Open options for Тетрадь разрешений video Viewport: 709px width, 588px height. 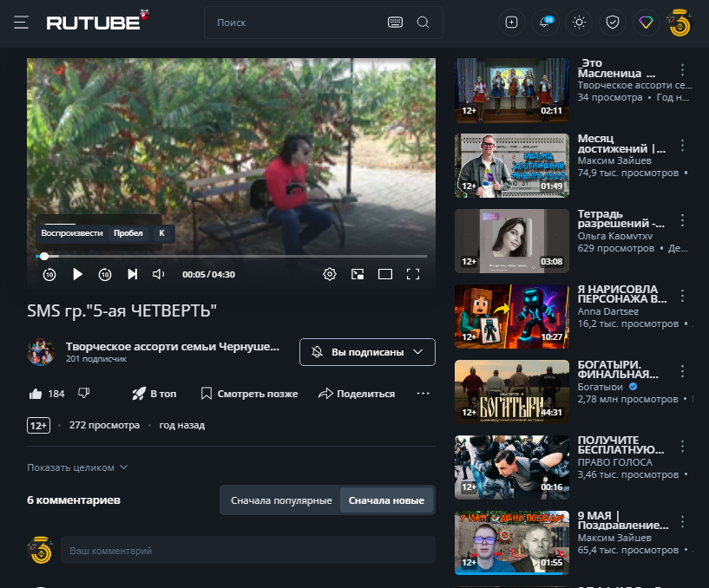(682, 220)
